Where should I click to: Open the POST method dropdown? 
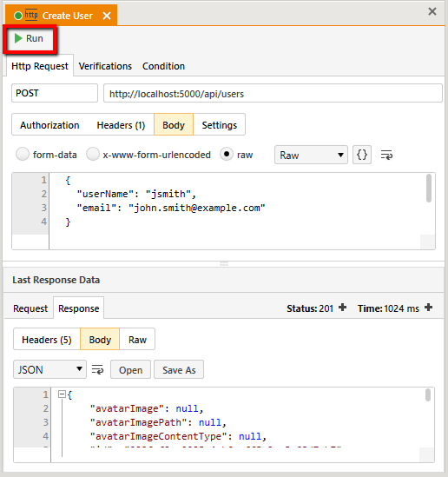pos(55,93)
